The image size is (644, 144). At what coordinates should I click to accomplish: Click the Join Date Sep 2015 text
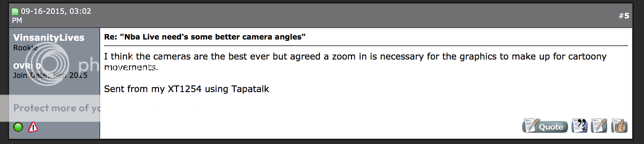pyautogui.click(x=50, y=75)
